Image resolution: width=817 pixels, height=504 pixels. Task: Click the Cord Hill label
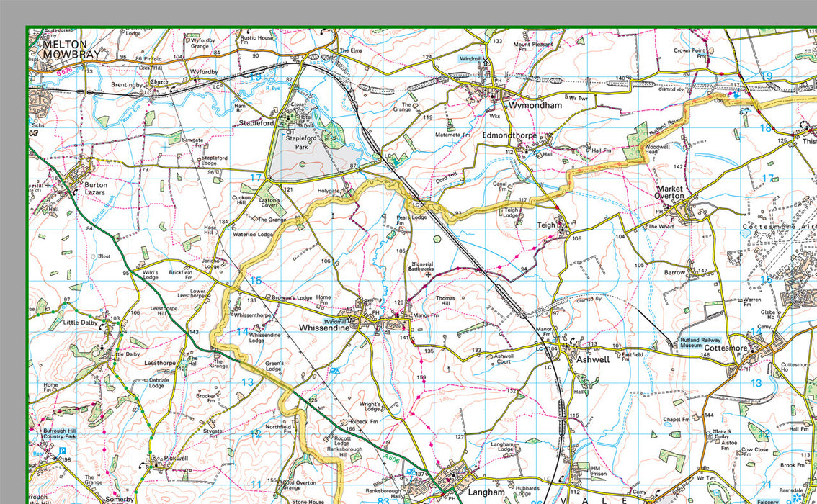(x=445, y=178)
